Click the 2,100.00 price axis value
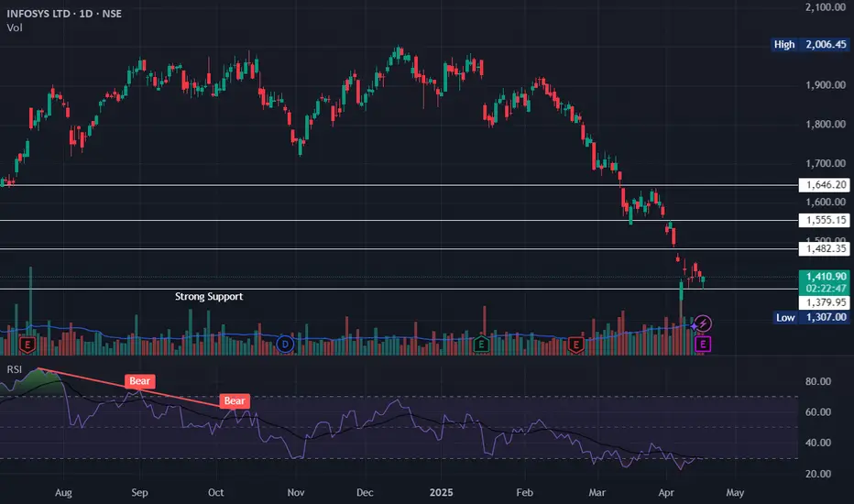854x504 pixels. (x=826, y=7)
